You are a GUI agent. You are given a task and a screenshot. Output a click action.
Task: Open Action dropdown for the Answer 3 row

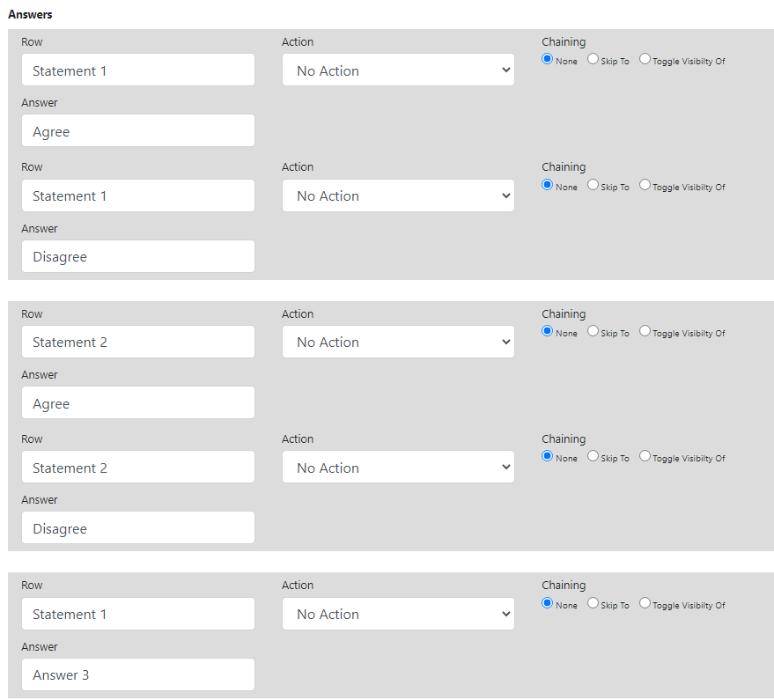coord(398,614)
